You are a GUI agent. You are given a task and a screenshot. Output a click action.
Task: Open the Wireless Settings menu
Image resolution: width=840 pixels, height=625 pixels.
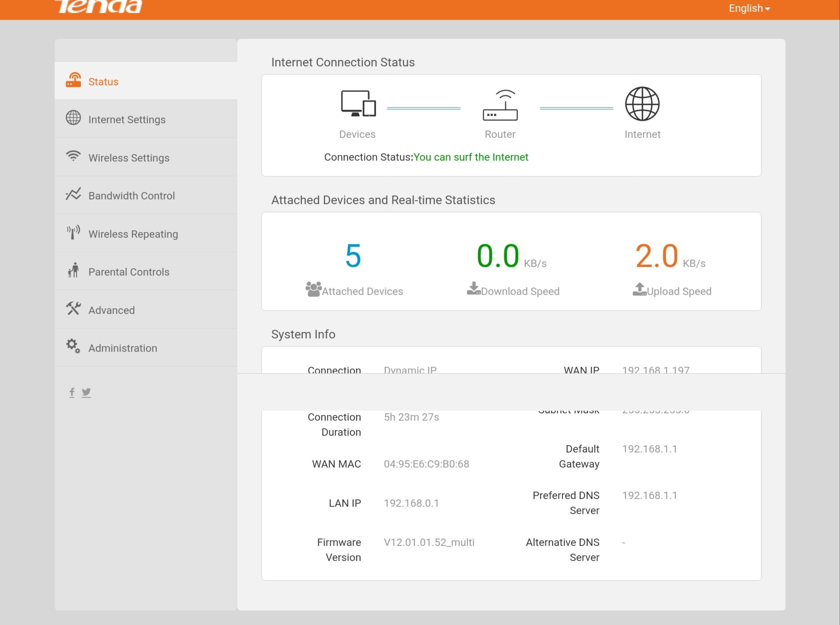coord(129,158)
